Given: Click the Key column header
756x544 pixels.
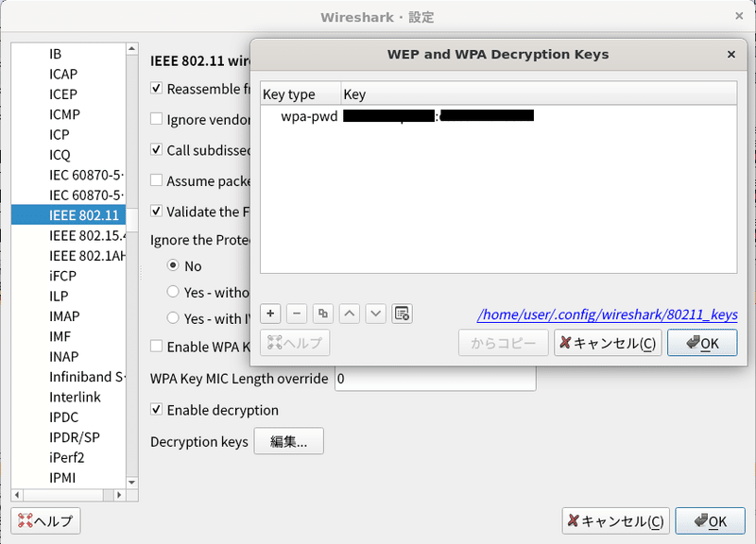Looking at the screenshot, I should [539, 93].
